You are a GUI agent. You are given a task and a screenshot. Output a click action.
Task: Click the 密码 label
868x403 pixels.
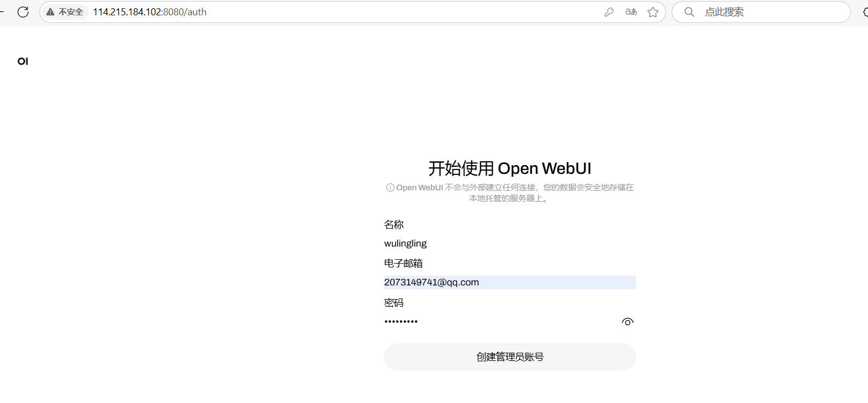[x=394, y=303]
